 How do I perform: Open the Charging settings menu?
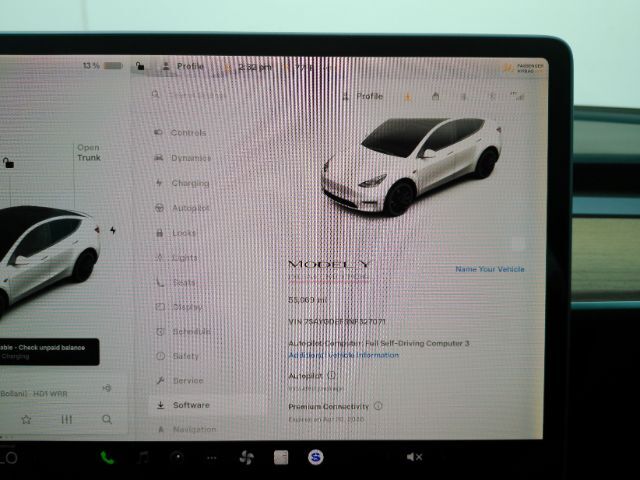coord(182,183)
